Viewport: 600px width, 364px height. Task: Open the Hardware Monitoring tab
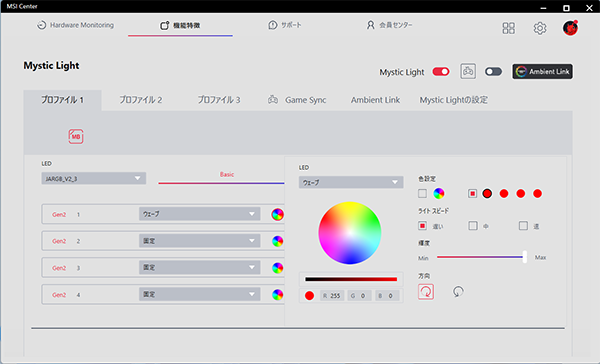coord(75,25)
